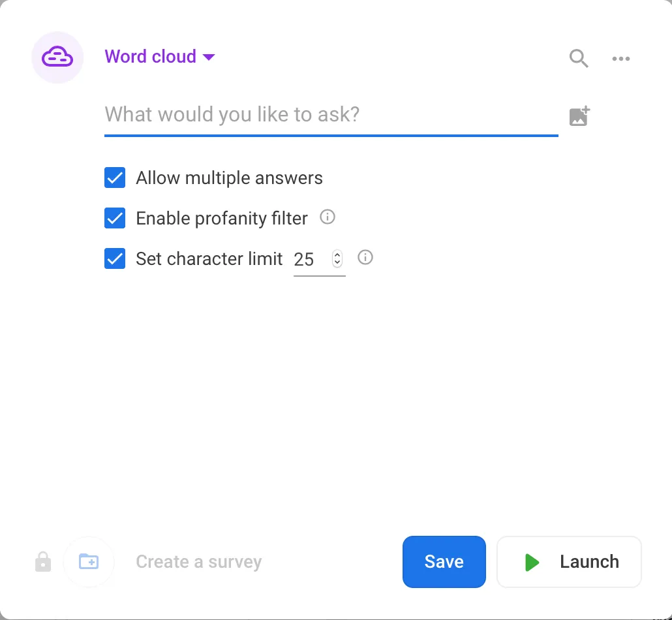Click the add-to-folder survey icon

89,561
